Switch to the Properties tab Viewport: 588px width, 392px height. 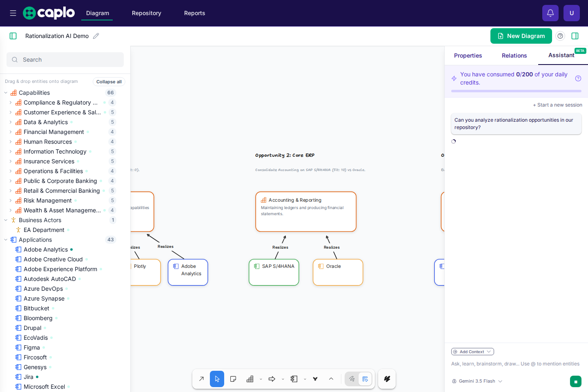pyautogui.click(x=468, y=56)
